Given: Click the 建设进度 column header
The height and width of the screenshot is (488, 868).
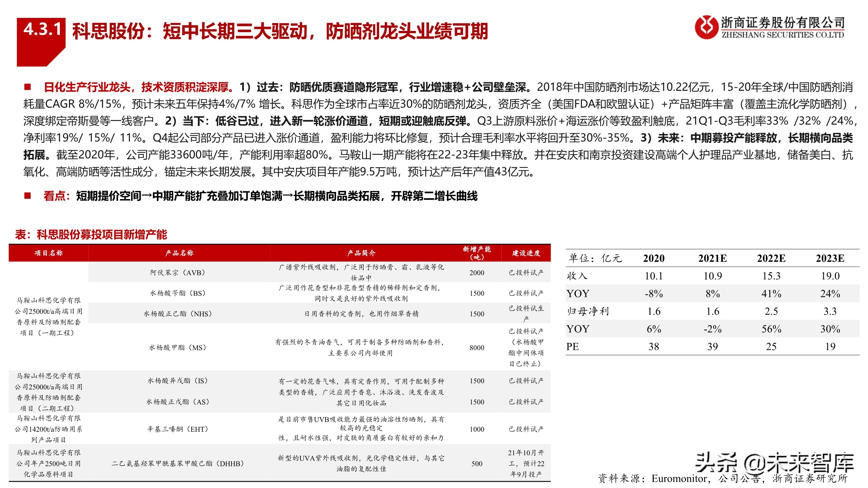Looking at the screenshot, I should tap(526, 253).
